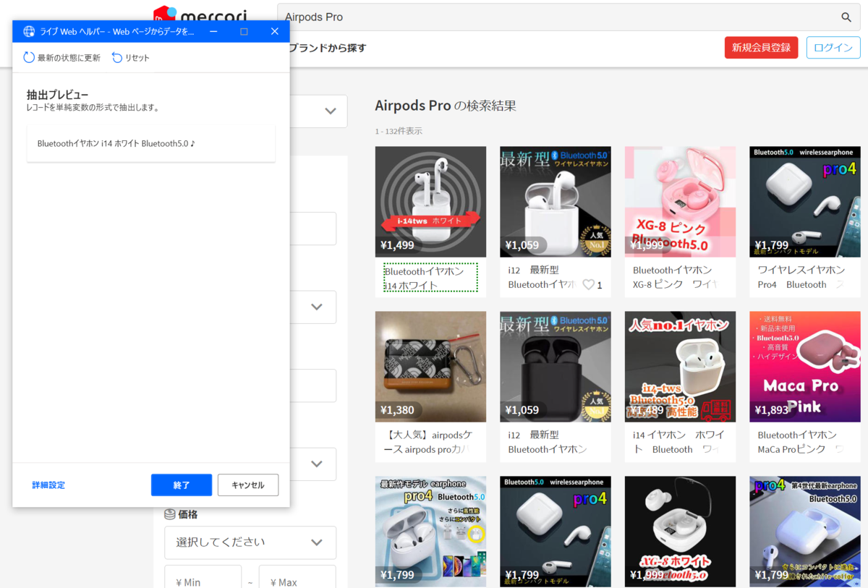Open ブランドから探す menu
Image resolution: width=868 pixels, height=588 pixels.
(x=328, y=48)
